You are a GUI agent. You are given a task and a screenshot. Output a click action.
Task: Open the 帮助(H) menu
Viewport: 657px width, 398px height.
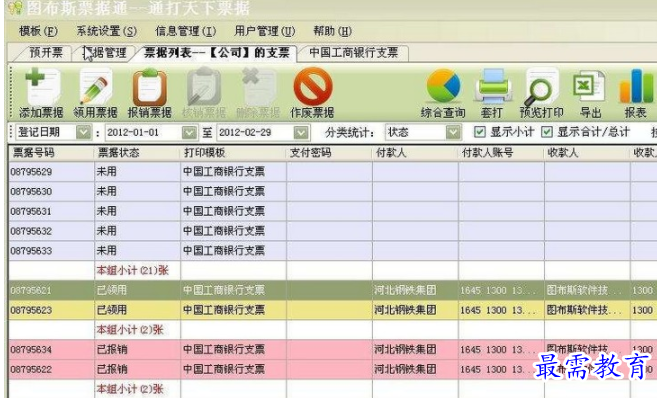(x=332, y=31)
